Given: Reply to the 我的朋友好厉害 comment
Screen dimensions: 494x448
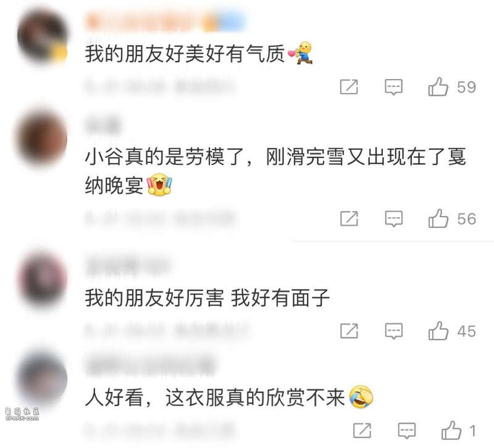Looking at the screenshot, I should (393, 331).
